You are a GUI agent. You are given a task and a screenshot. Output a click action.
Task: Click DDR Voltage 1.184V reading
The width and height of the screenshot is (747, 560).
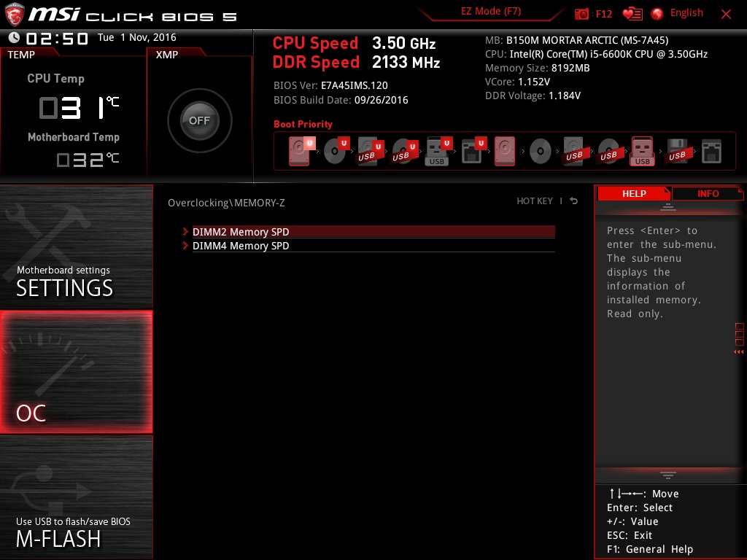point(533,96)
